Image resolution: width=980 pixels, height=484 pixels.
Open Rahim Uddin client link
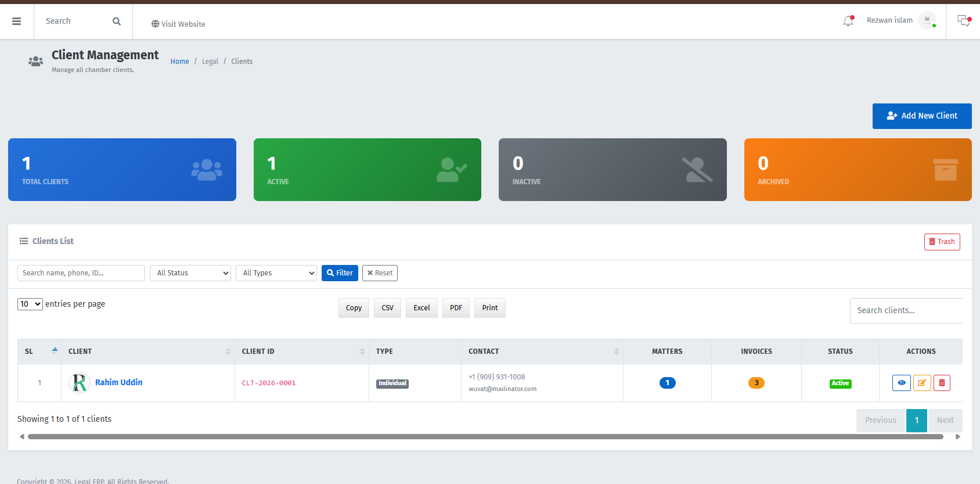coord(119,382)
